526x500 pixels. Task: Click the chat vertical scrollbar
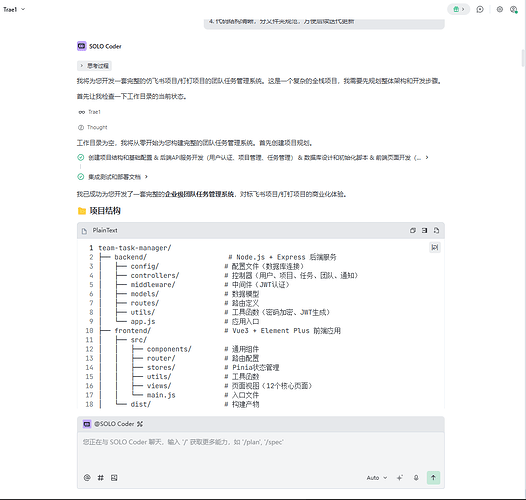pos(523,58)
